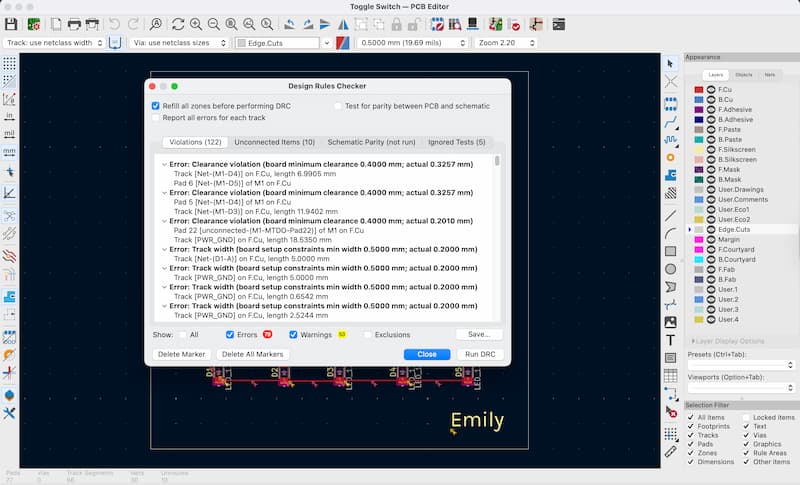
Task: Enable Report all errors for each track
Action: pos(156,118)
